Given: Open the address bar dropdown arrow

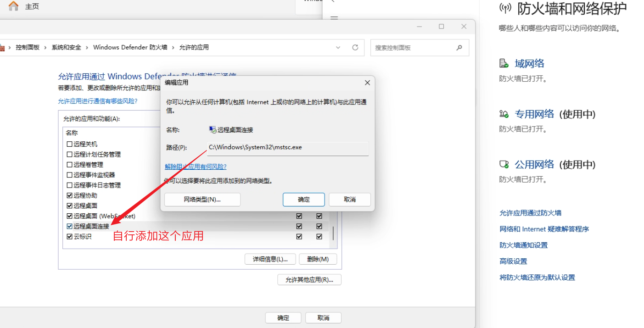Looking at the screenshot, I should (338, 47).
